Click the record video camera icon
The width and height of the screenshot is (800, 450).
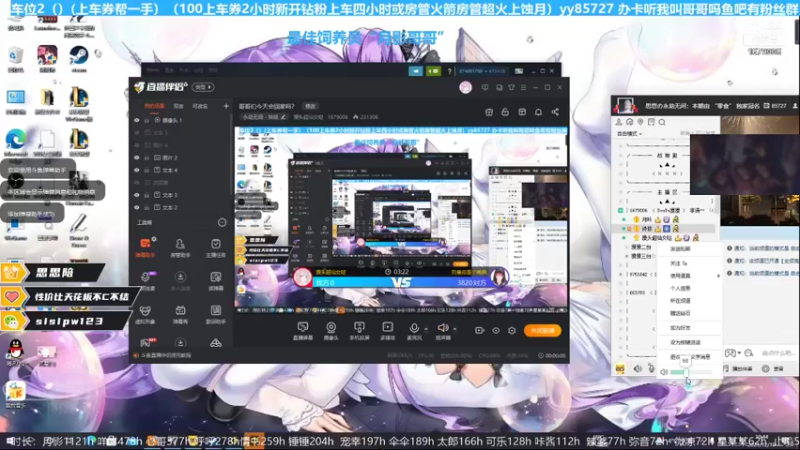pyautogui.click(x=479, y=331)
